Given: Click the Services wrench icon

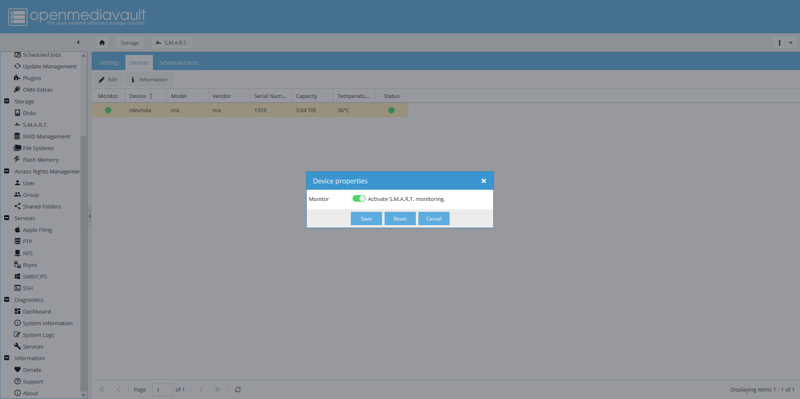Looking at the screenshot, I should click(17, 346).
